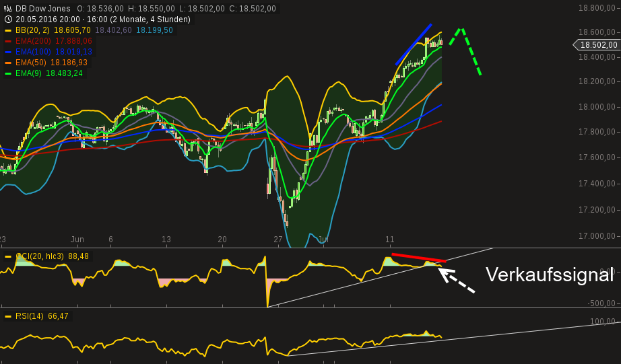This screenshot has height=364, width=621.
Task: Click the 17.200,00 price axis label
Action: pos(597,210)
